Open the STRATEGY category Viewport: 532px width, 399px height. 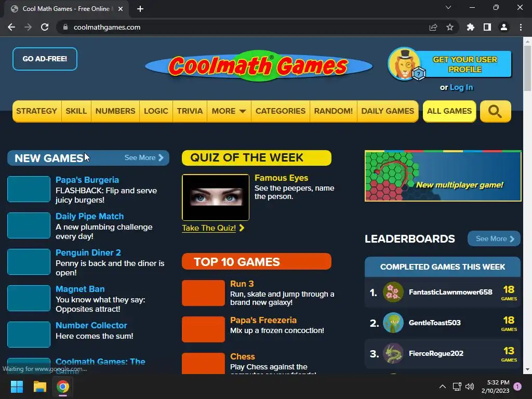pyautogui.click(x=37, y=111)
